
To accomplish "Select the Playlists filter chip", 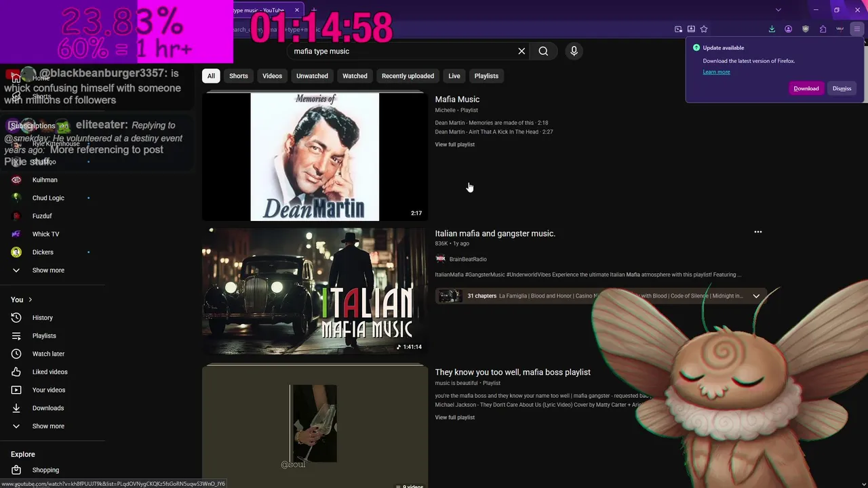I will tap(486, 76).
